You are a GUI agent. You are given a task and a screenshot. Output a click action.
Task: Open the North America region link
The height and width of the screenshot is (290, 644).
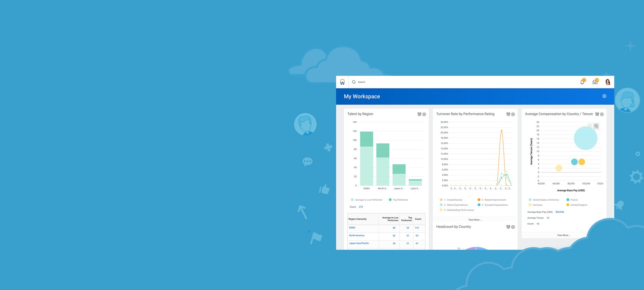(x=357, y=235)
